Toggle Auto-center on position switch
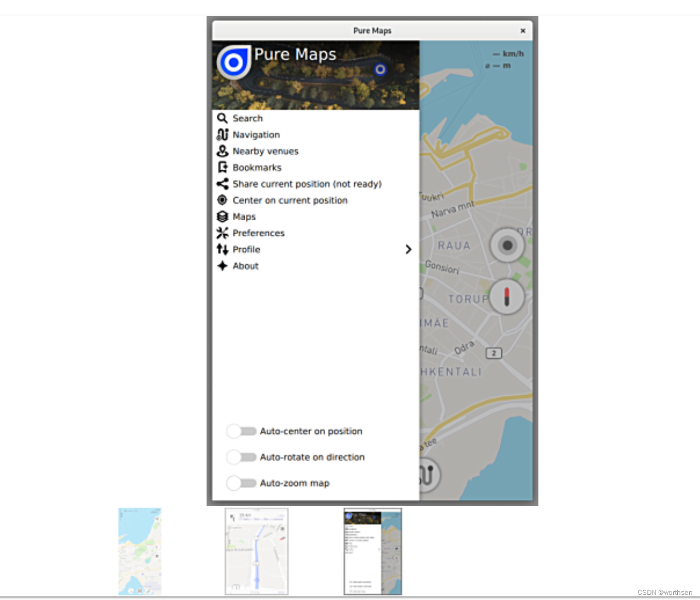The image size is (700, 600). (242, 431)
